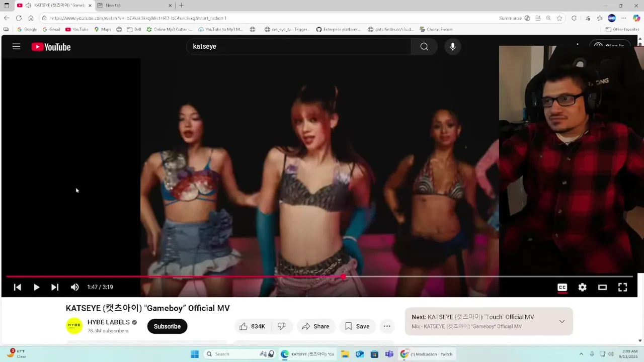Switch to theater mode
The width and height of the screenshot is (644, 362).
coord(602,287)
